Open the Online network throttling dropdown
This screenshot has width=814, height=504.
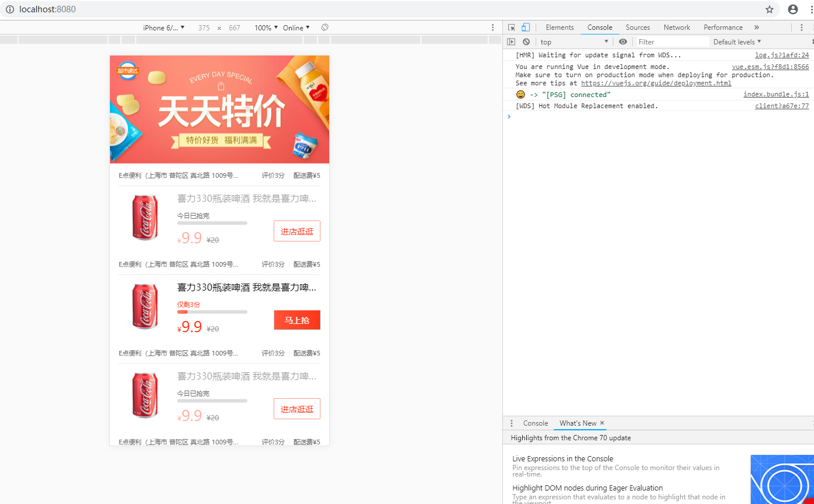click(296, 27)
